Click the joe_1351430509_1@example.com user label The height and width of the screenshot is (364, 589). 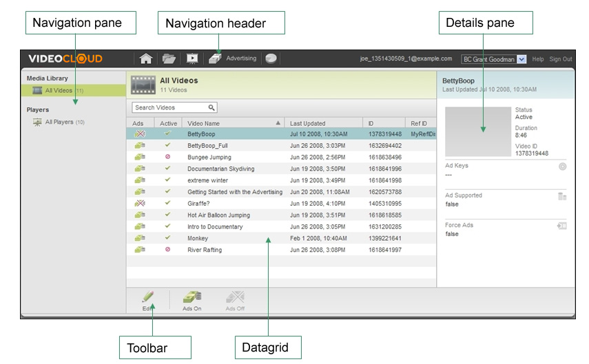(406, 58)
